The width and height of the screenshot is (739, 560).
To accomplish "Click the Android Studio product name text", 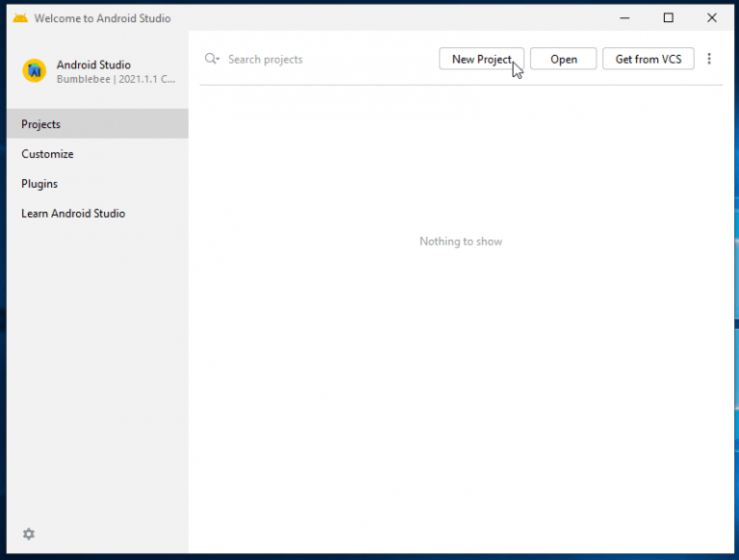I will [93, 64].
